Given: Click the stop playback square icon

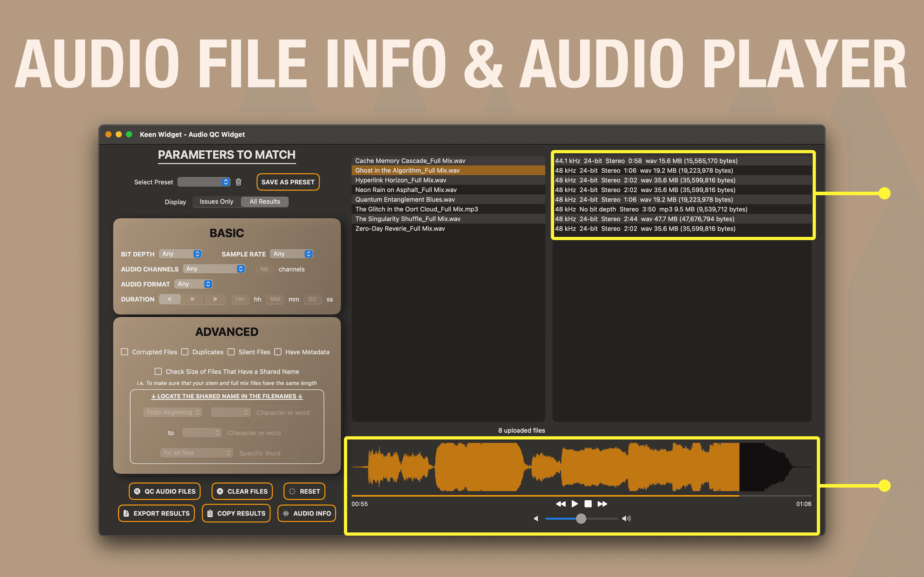Looking at the screenshot, I should click(588, 504).
